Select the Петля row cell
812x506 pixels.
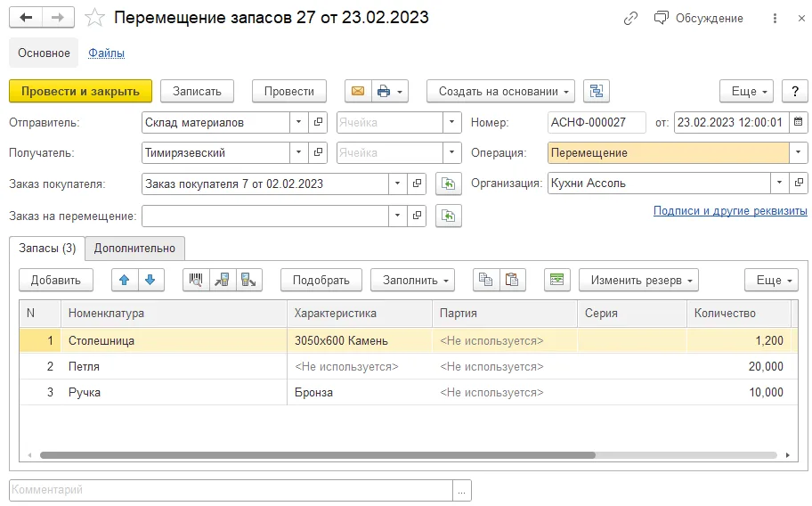[174, 367]
